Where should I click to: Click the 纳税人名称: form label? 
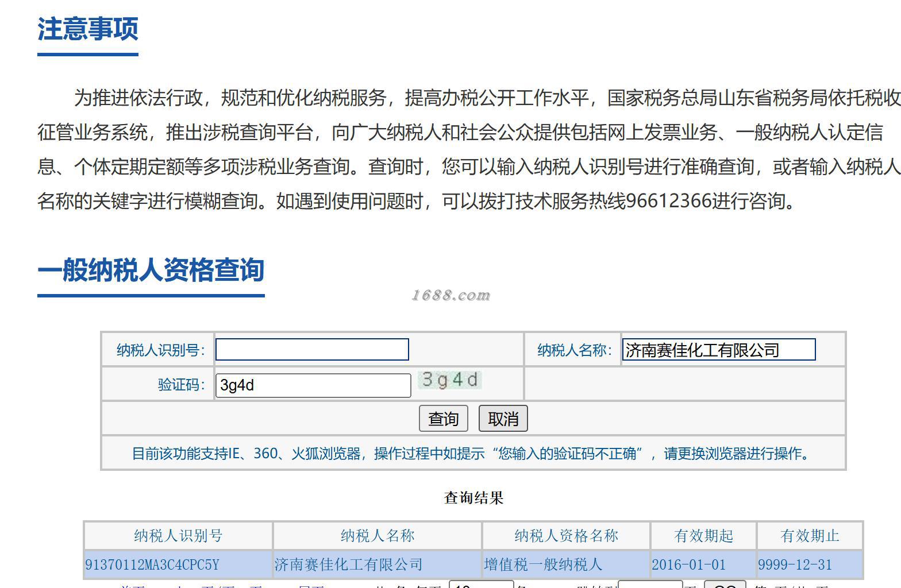click(x=575, y=350)
